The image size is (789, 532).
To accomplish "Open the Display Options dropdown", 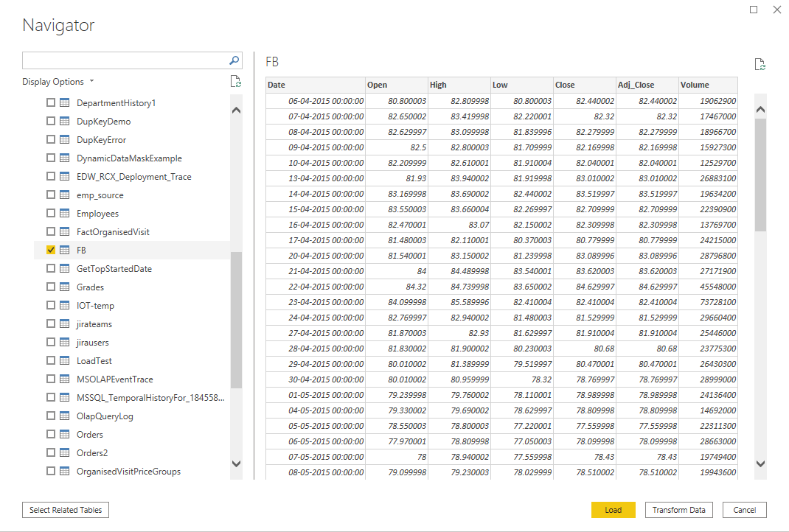I will click(x=58, y=82).
